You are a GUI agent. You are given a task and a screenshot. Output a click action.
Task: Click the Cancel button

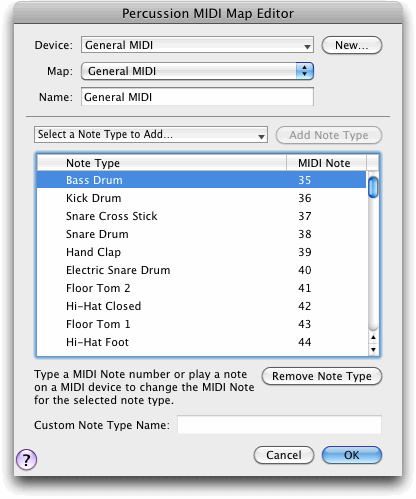(284, 455)
